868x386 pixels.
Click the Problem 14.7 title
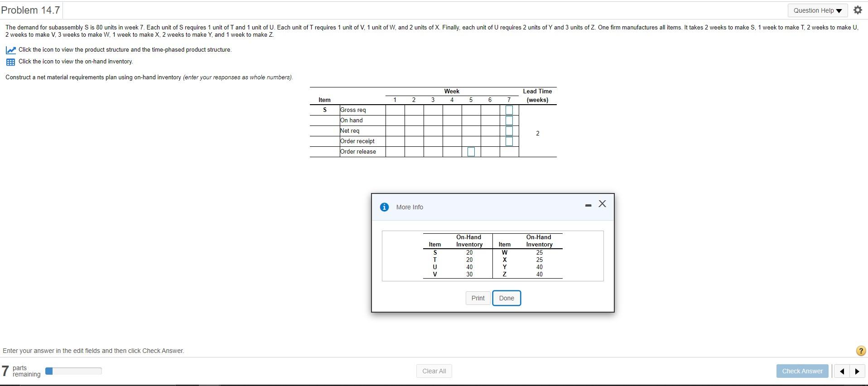click(30, 10)
